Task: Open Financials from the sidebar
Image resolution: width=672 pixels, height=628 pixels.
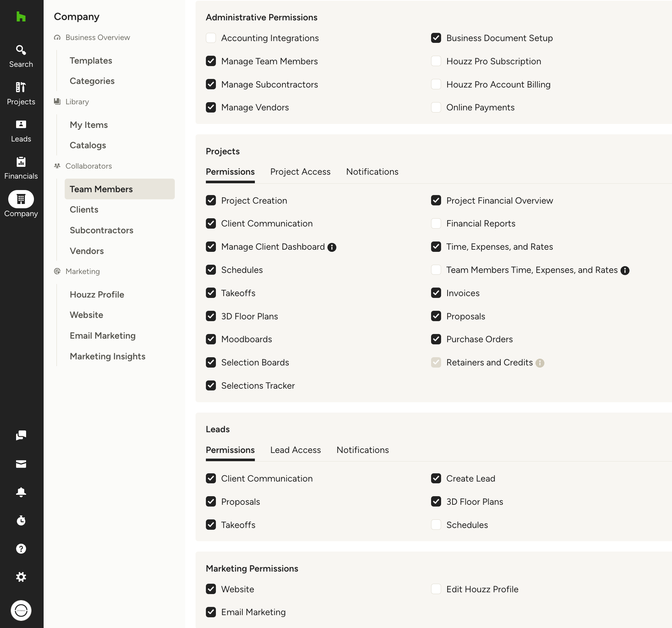Action: pyautogui.click(x=21, y=168)
